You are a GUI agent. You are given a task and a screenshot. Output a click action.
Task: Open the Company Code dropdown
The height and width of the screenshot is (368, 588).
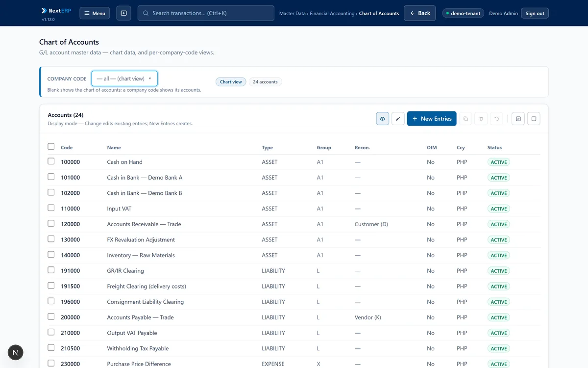pos(124,79)
